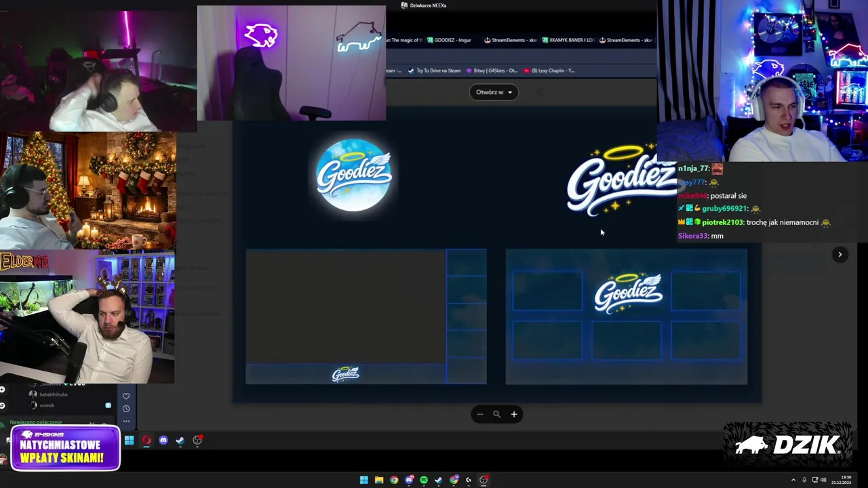Click user "hehehihihuhu" in Discord list
Image resolution: width=868 pixels, height=488 pixels.
click(54, 394)
